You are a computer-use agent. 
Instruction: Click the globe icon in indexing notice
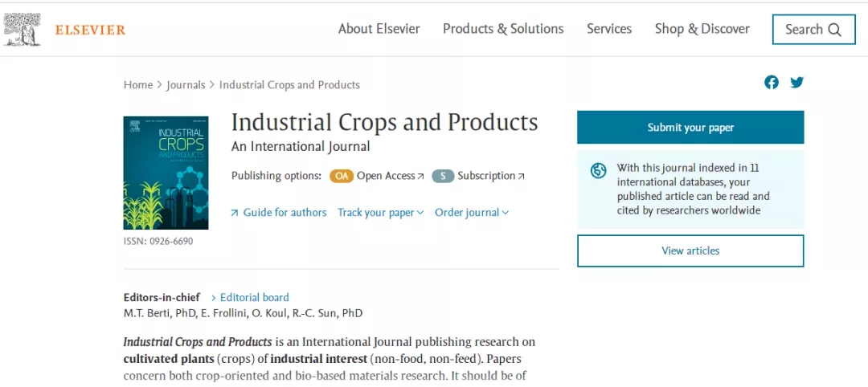pos(598,170)
